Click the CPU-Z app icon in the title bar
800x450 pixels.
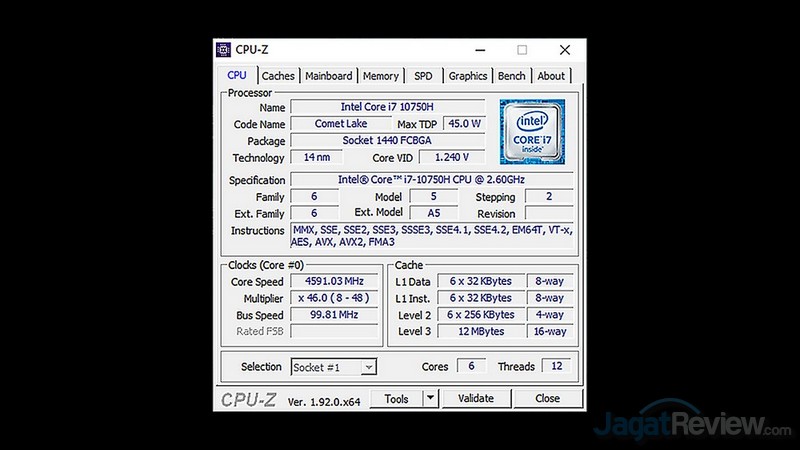223,49
